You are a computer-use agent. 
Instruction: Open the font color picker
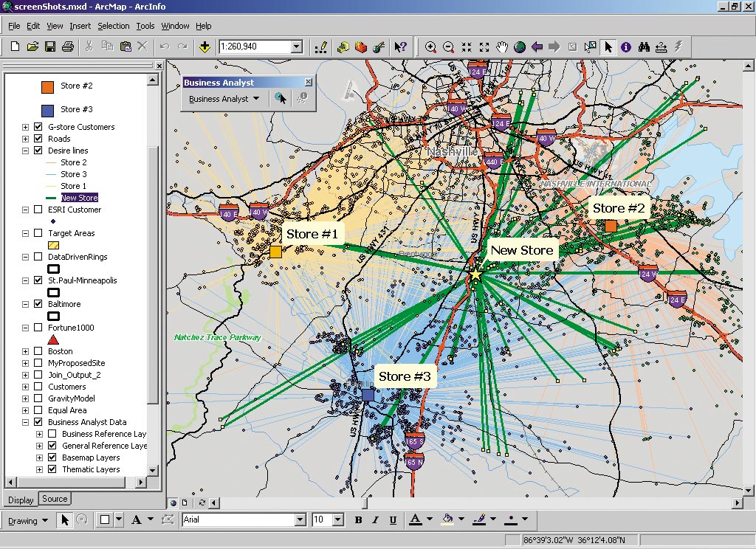[430, 519]
